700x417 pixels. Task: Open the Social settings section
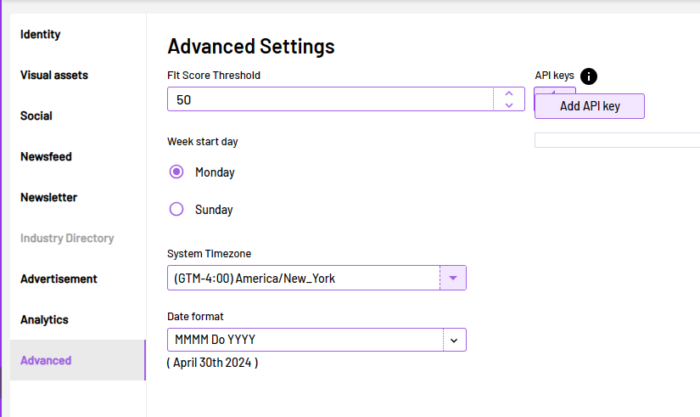(36, 116)
